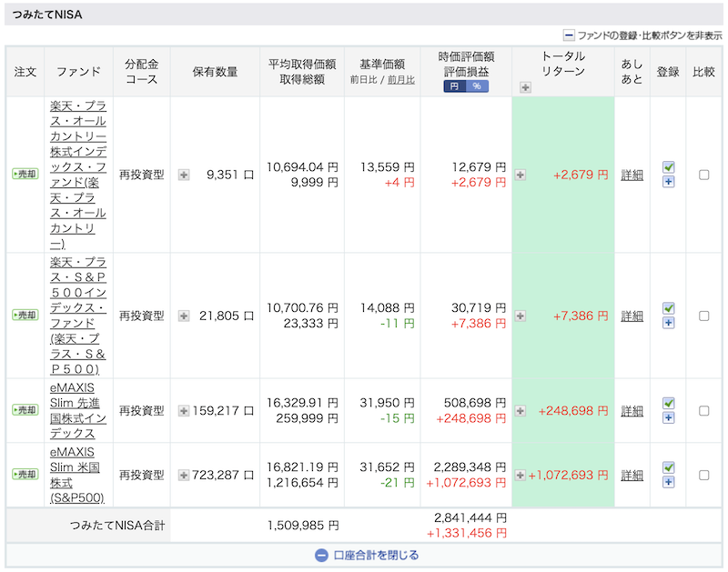728x572 pixels.
Task: Click 売却 button for eMAXIS Slim 米国株式
Action: point(25,475)
